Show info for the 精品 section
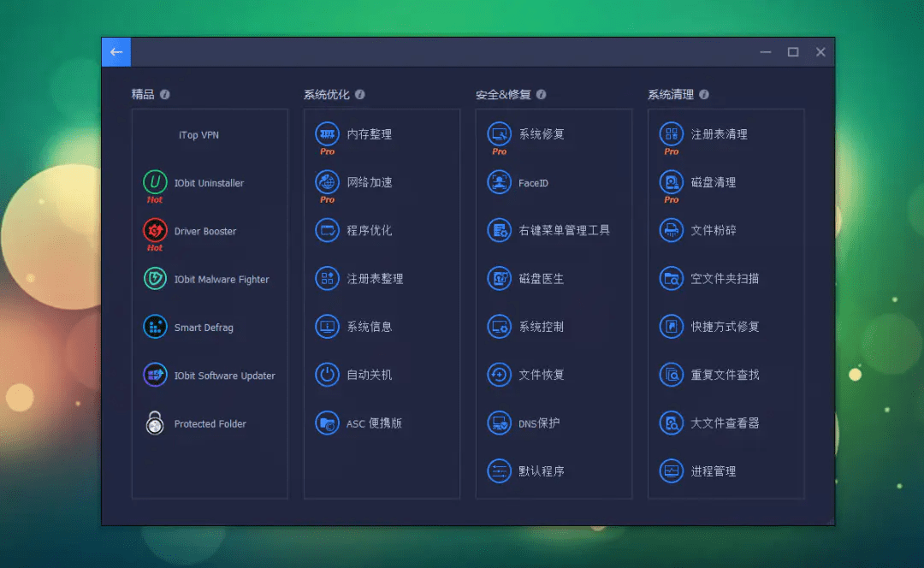The width and height of the screenshot is (924, 568). [x=165, y=94]
